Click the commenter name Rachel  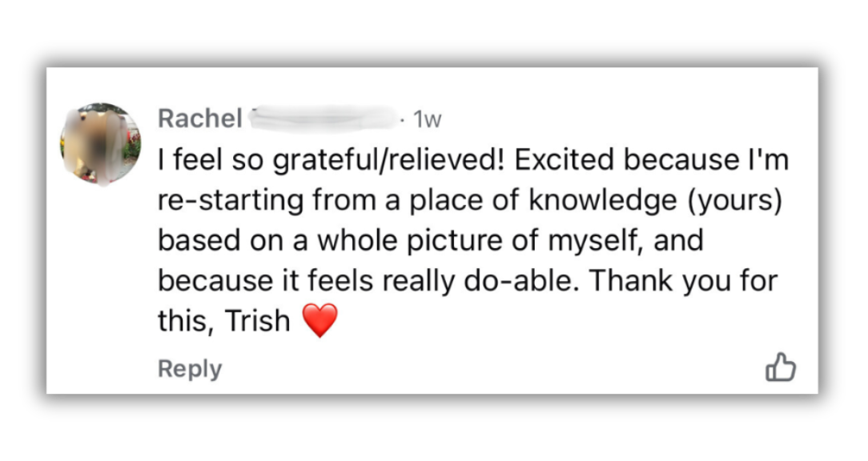click(199, 118)
